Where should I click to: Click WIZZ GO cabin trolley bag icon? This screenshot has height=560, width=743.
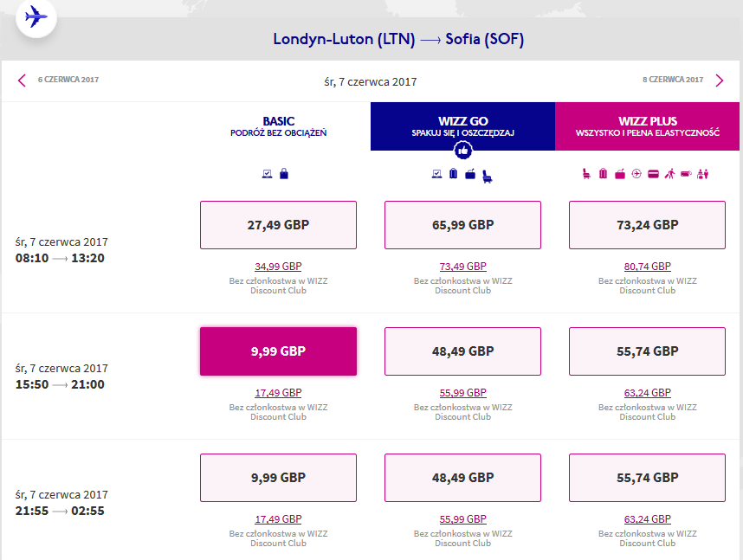(x=470, y=174)
